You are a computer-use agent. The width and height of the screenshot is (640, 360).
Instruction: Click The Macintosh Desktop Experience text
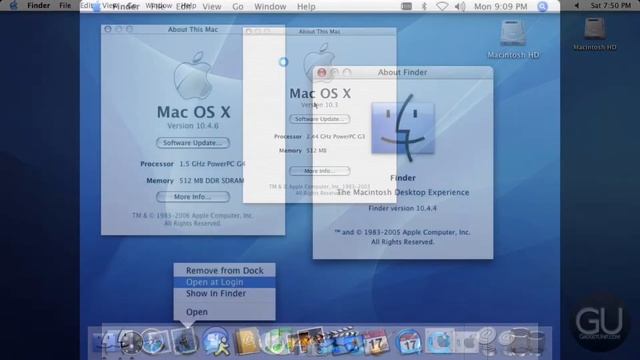403,192
